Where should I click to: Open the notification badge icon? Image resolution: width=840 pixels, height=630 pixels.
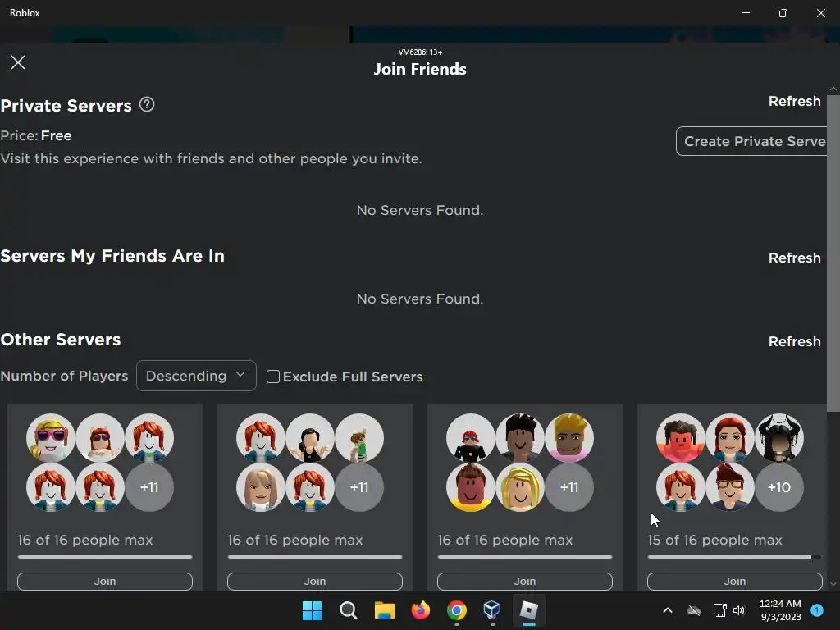tap(817, 609)
